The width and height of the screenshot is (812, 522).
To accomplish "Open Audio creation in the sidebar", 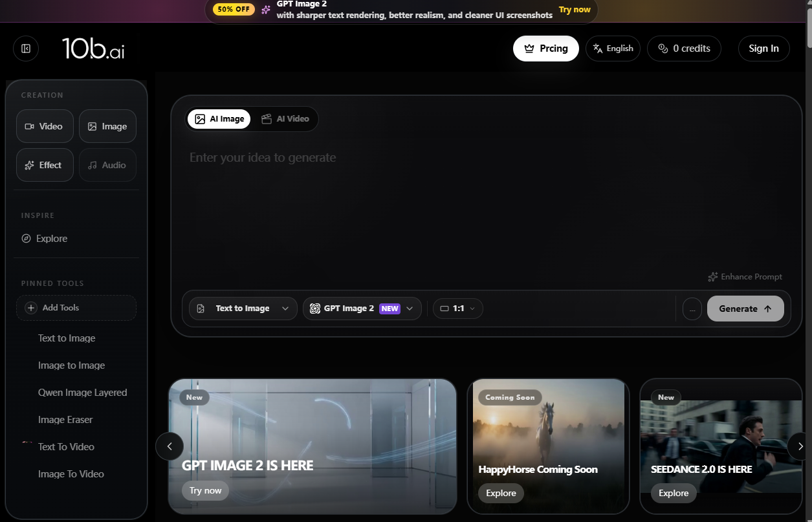I will coord(107,165).
